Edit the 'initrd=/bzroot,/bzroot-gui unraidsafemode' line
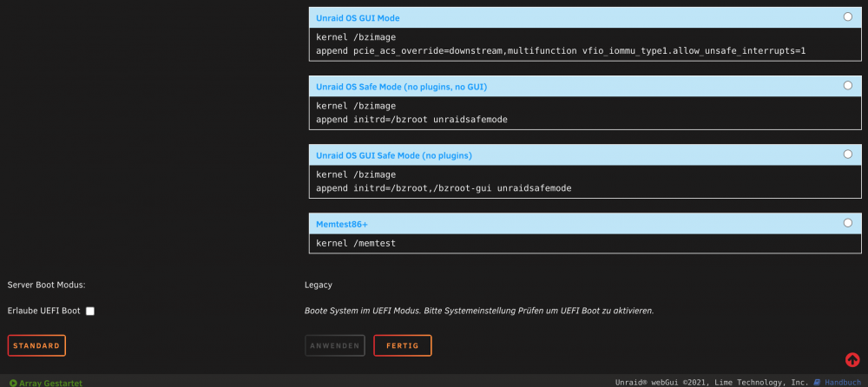The image size is (868, 387). tap(444, 188)
